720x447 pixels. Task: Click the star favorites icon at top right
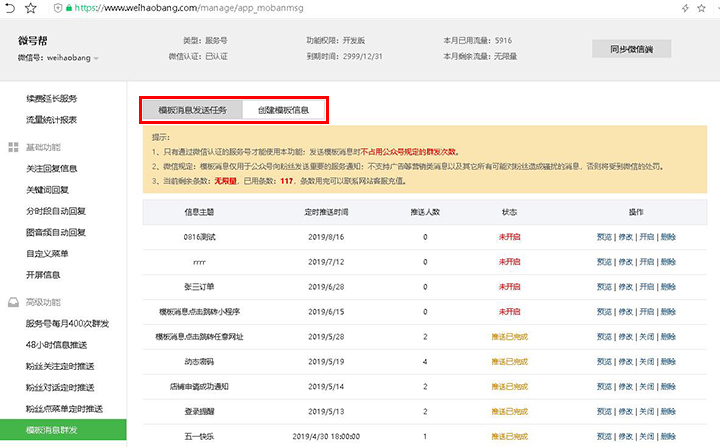point(701,8)
